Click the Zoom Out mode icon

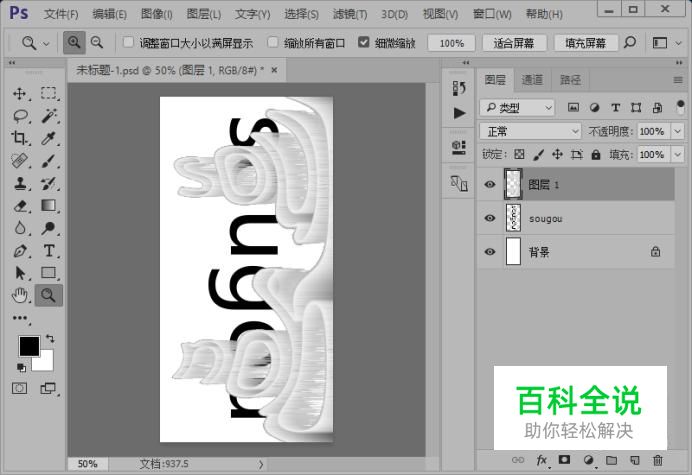coord(97,43)
